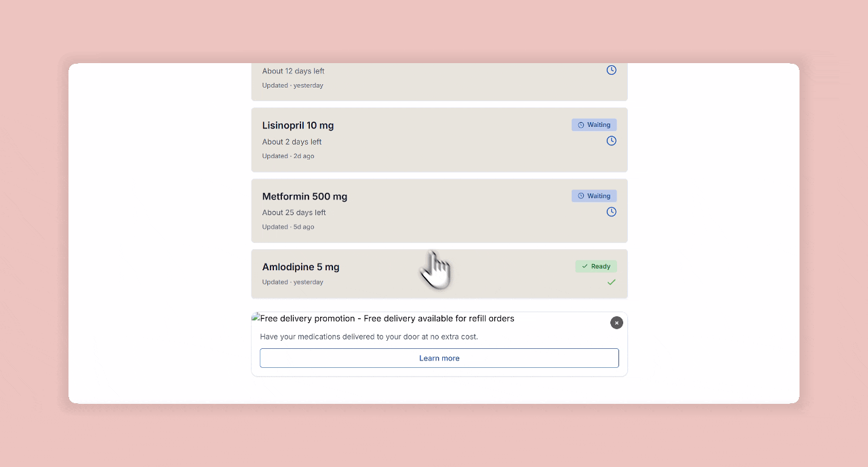Click the clock icon inside the Metformin Waiting badge
Viewport: 868px width, 467px height.
point(580,195)
